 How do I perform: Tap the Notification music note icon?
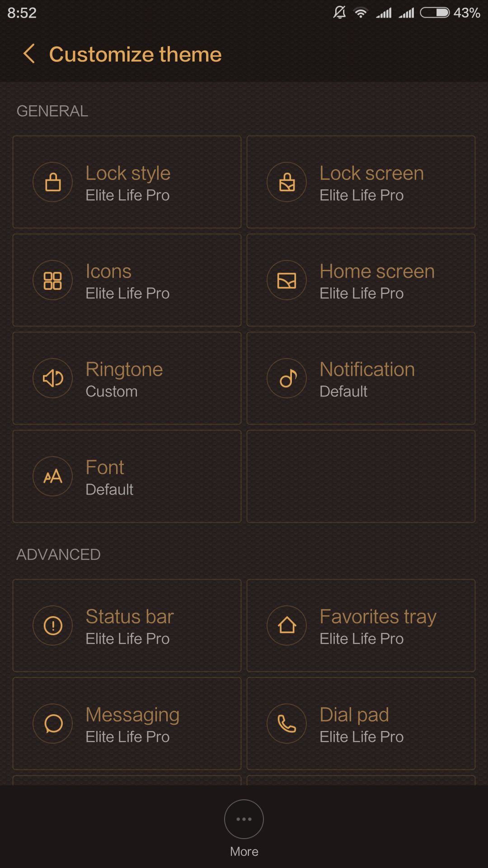click(287, 378)
